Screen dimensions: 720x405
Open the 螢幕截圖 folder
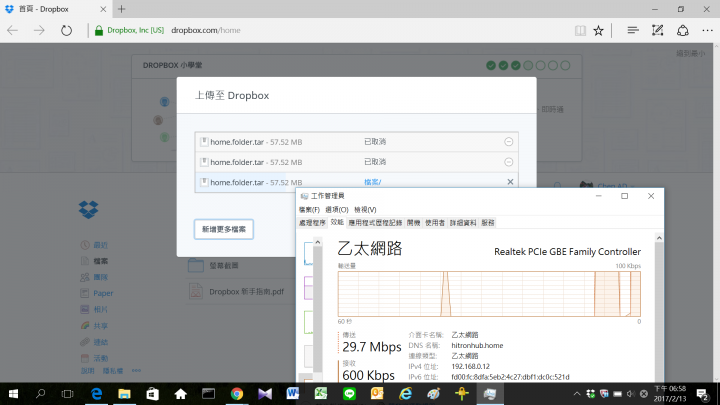(x=224, y=265)
